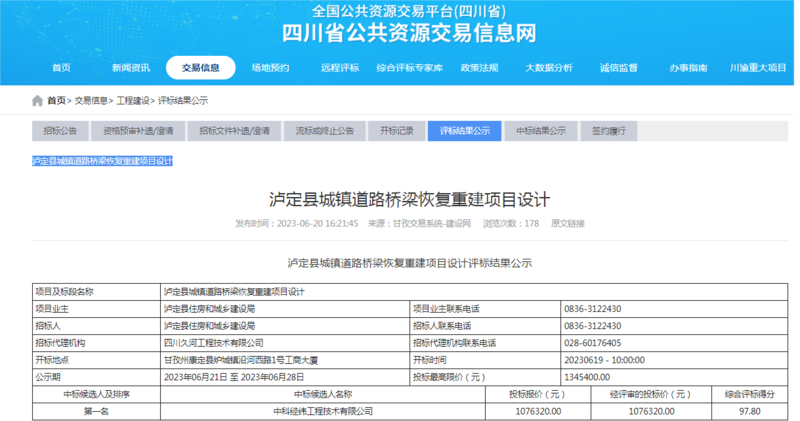Click 首页 breadcrumb link
The width and height of the screenshot is (800, 421).
pyautogui.click(x=56, y=101)
